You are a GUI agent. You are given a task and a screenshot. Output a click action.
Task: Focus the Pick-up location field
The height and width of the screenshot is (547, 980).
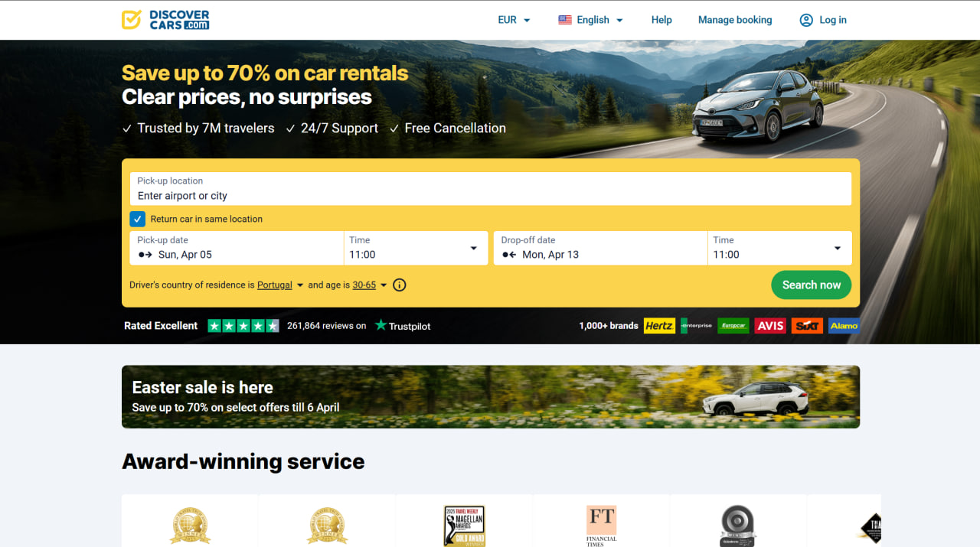click(x=490, y=188)
